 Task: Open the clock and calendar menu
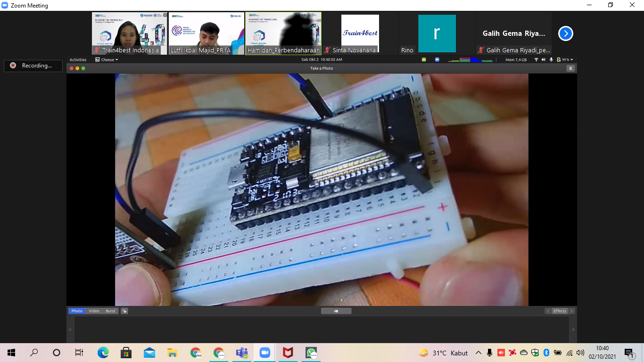[322, 60]
